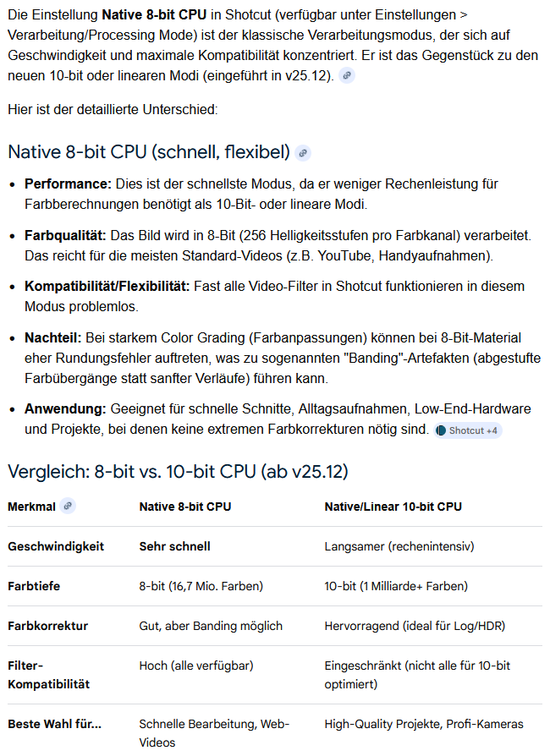Click 'Native 8-bit CPU' table column header
This screenshot has width=550, height=756.
[184, 507]
